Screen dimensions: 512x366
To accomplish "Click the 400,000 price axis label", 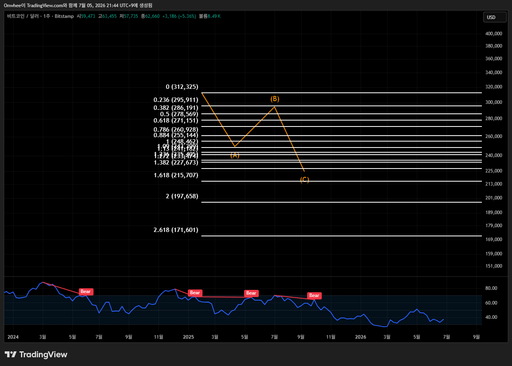I will point(494,34).
